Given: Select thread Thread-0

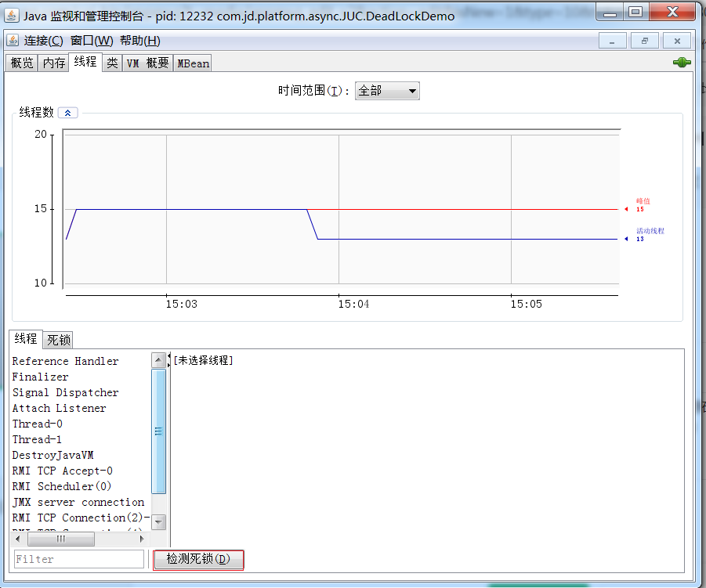Looking at the screenshot, I should click(x=38, y=424).
